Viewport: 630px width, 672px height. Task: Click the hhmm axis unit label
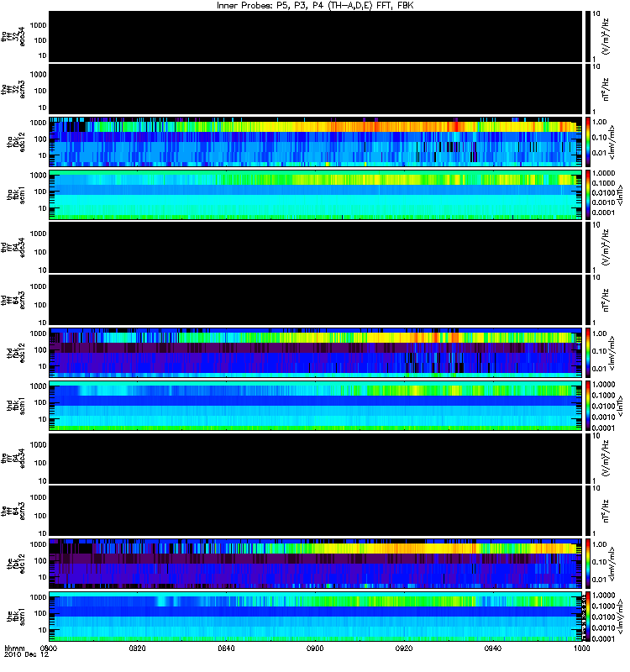[x=14, y=648]
